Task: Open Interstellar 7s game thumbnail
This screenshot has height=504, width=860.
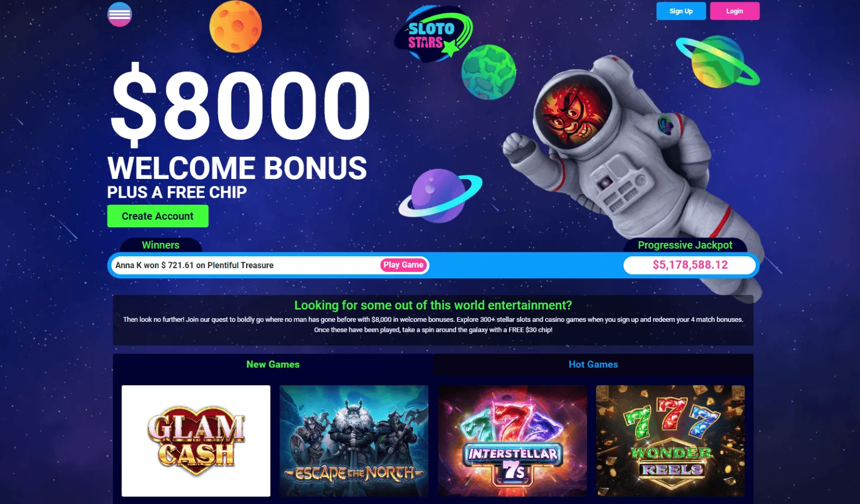Action: click(512, 441)
